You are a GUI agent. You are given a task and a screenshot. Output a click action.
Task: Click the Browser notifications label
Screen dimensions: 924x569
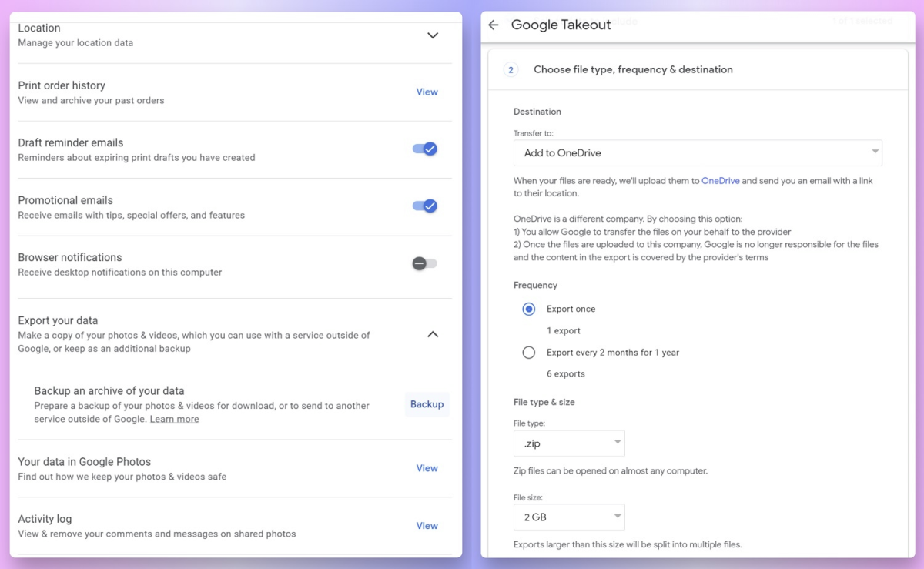(x=70, y=257)
